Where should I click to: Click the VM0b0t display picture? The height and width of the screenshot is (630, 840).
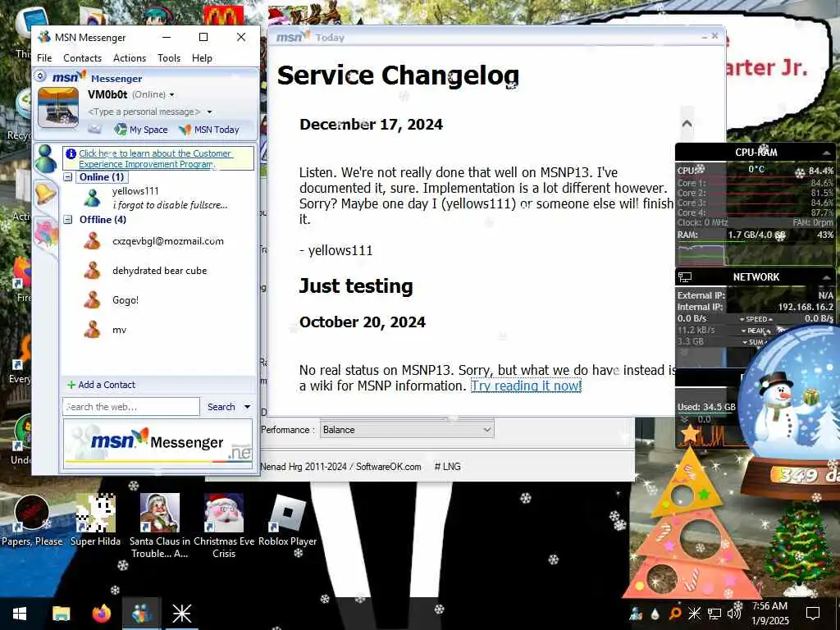(58, 107)
